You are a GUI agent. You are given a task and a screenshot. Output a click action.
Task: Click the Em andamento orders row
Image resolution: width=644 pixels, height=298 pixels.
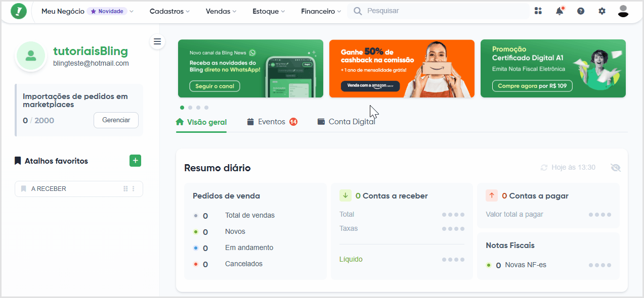click(x=234, y=248)
